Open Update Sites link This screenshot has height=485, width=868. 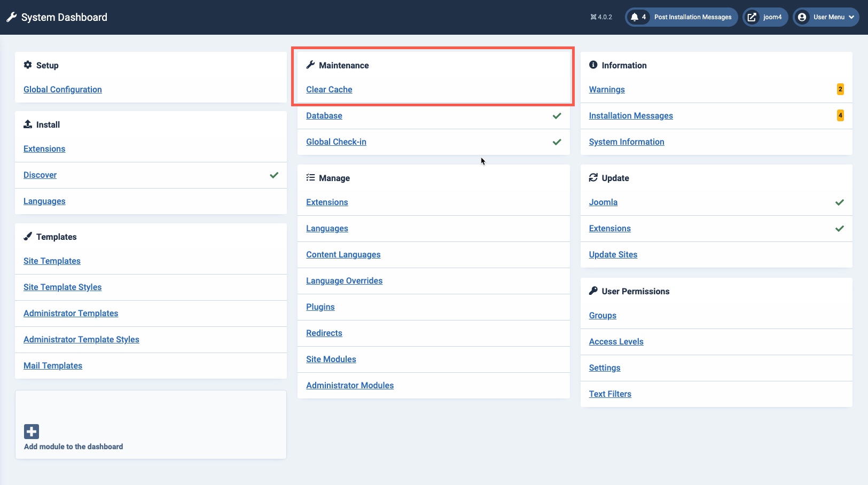click(x=613, y=255)
